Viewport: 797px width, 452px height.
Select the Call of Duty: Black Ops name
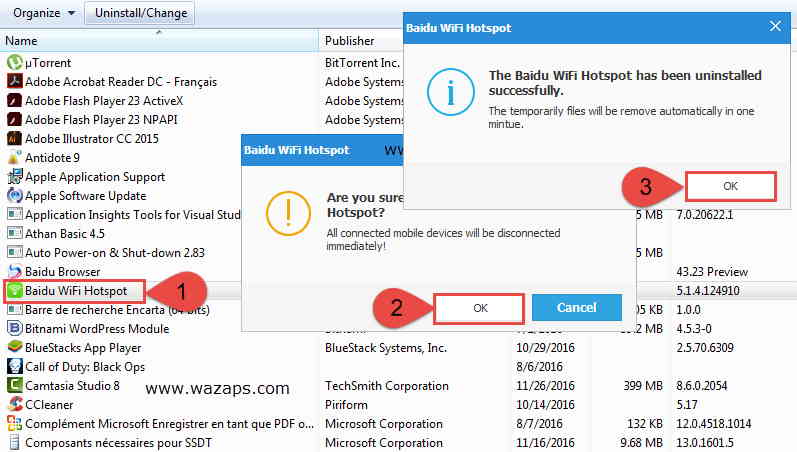tap(85, 367)
